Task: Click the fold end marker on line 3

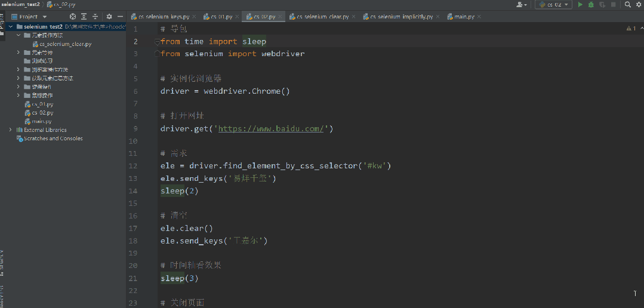Action: 156,53
